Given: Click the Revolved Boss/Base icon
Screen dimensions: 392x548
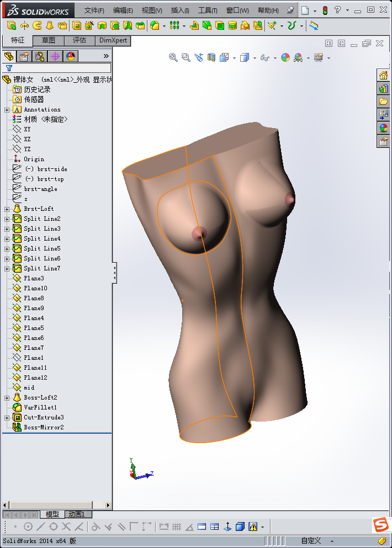Looking at the screenshot, I should pyautogui.click(x=24, y=25).
